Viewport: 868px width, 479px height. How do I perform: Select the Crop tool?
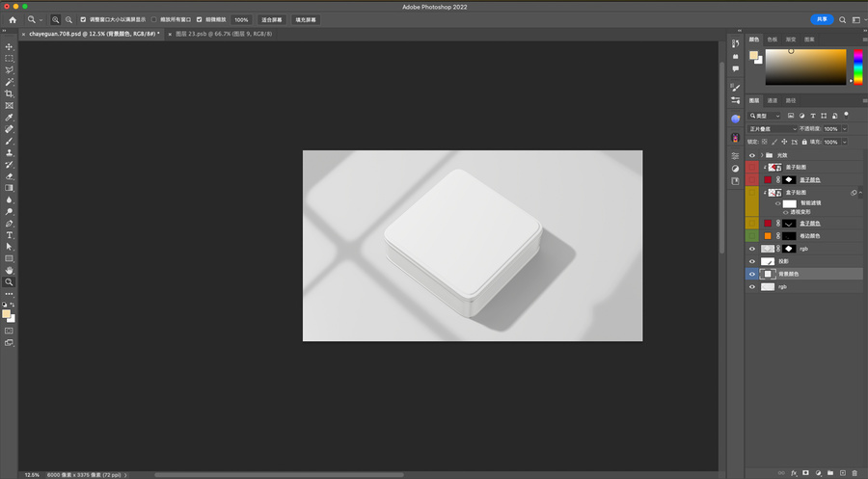point(9,94)
